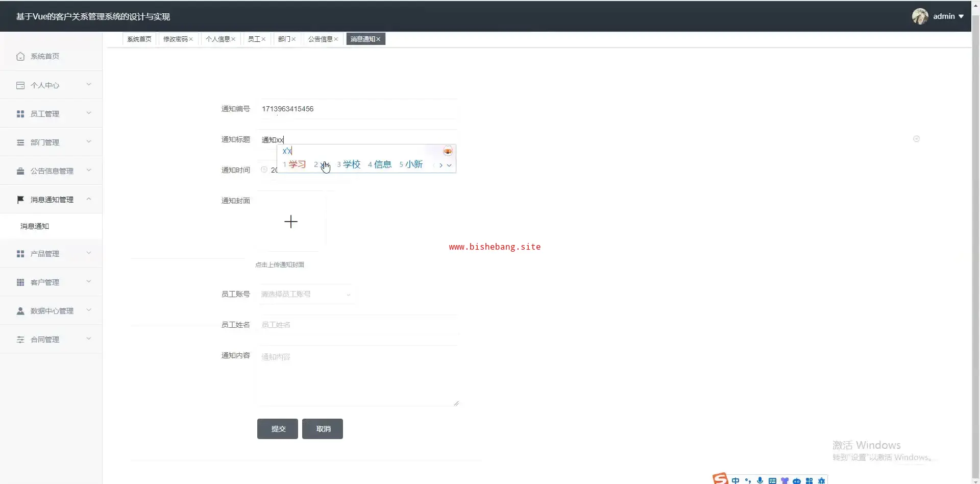
Task: Click the 产品管理 grid icon
Action: [20, 254]
